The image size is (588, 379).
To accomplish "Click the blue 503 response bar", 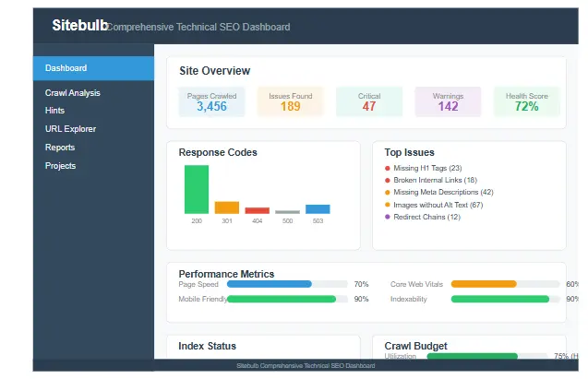I will [318, 209].
